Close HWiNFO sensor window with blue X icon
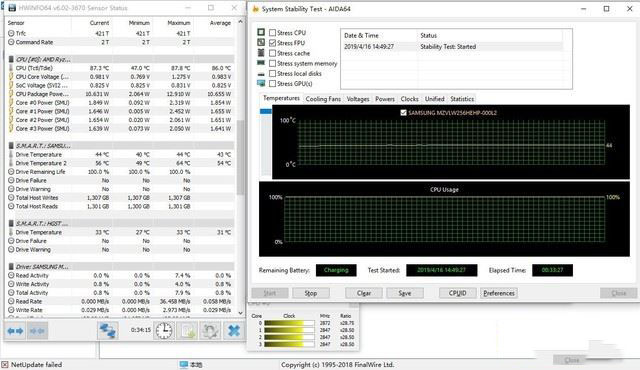Image resolution: width=640 pixels, height=370 pixels. tap(233, 331)
